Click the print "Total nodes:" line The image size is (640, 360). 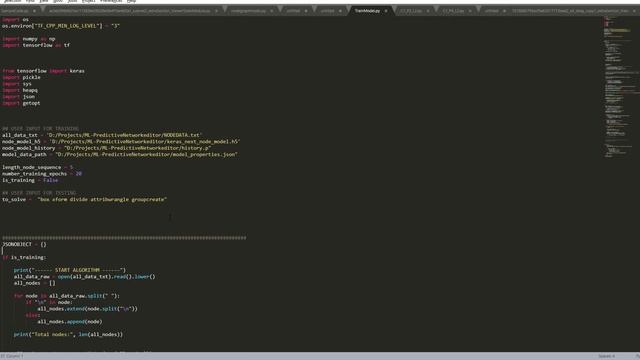click(x=68, y=334)
